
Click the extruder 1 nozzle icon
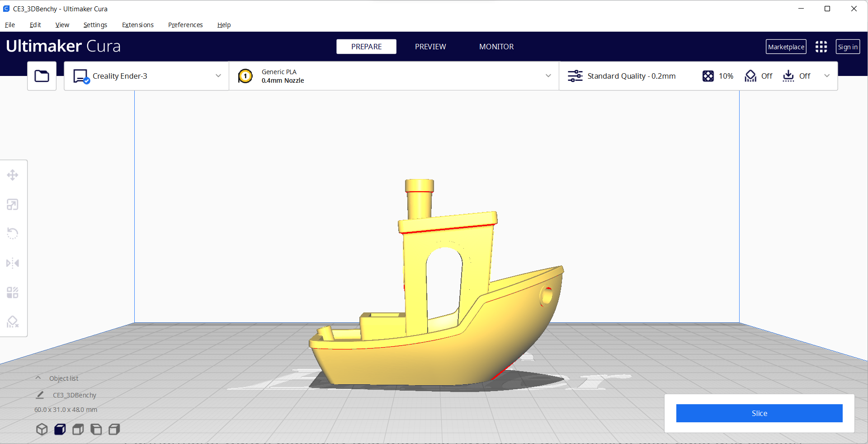(x=245, y=76)
